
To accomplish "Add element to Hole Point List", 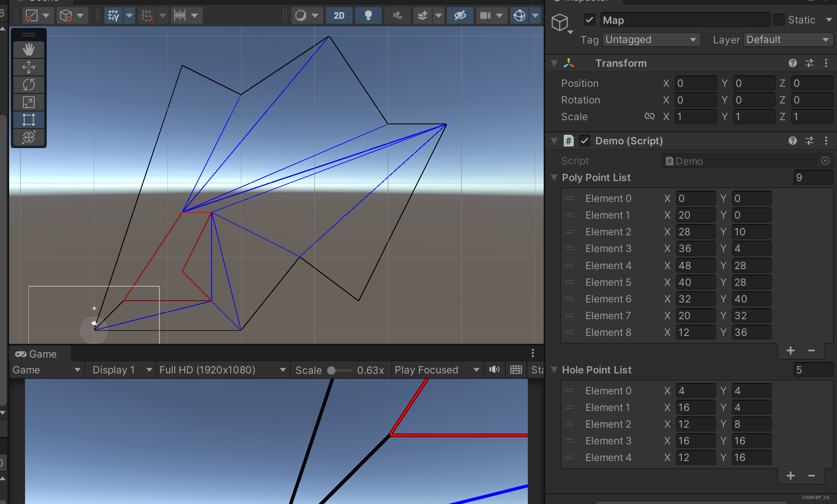I will (790, 476).
